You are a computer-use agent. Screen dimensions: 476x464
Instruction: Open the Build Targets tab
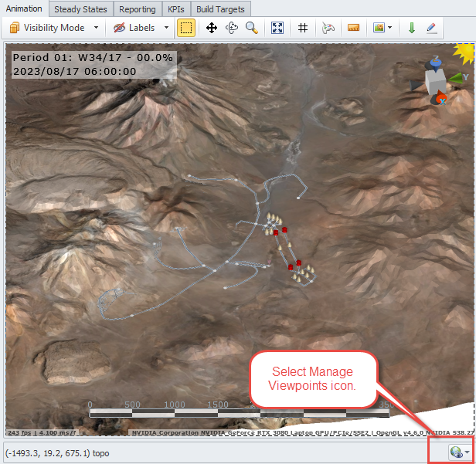pyautogui.click(x=220, y=9)
